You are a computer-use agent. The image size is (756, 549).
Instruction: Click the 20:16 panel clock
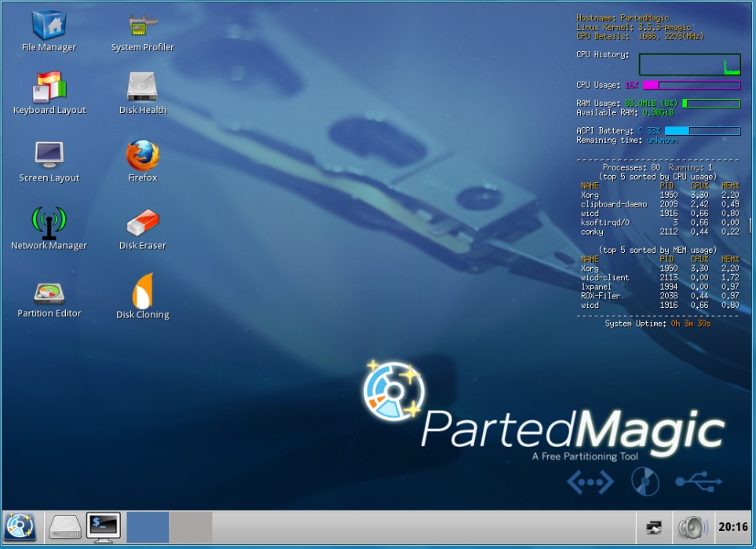point(733,527)
